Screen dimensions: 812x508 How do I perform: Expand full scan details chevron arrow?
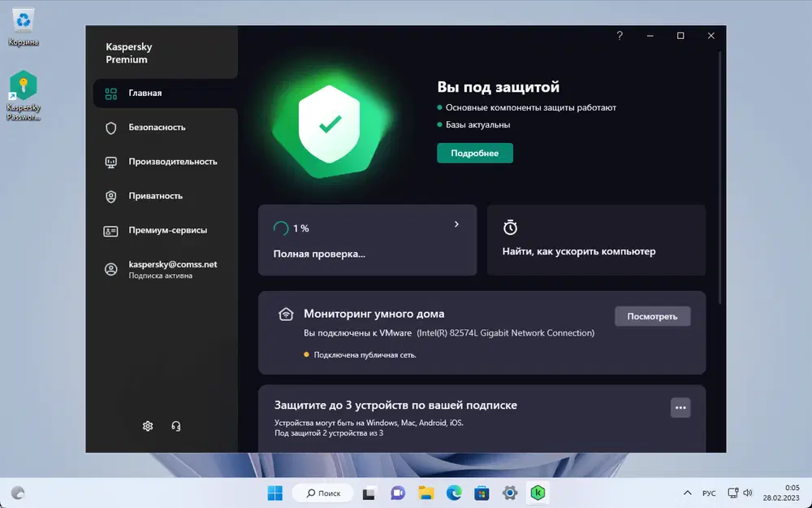click(x=456, y=224)
